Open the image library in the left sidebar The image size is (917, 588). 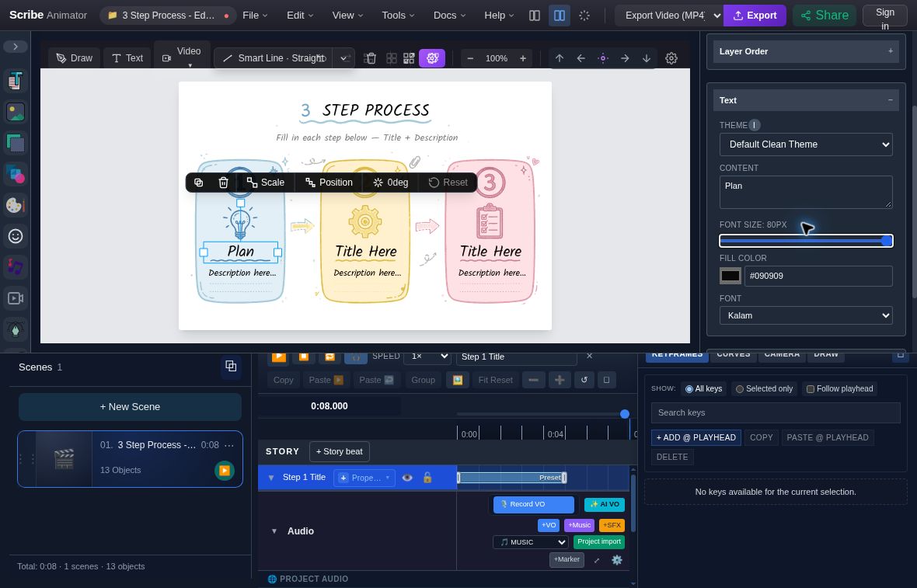coord(16,112)
